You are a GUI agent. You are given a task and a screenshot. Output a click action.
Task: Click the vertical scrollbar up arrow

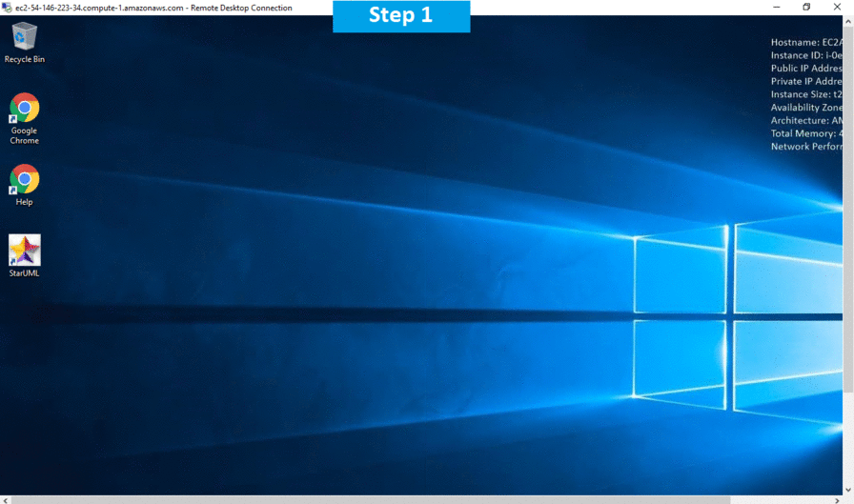click(848, 21)
